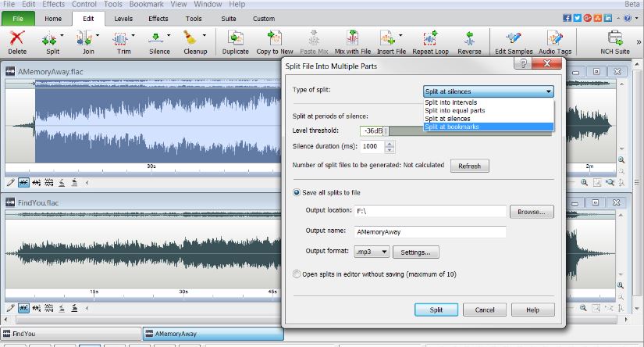
Task: Switch to the Levels ribbon tab
Action: pos(123,19)
